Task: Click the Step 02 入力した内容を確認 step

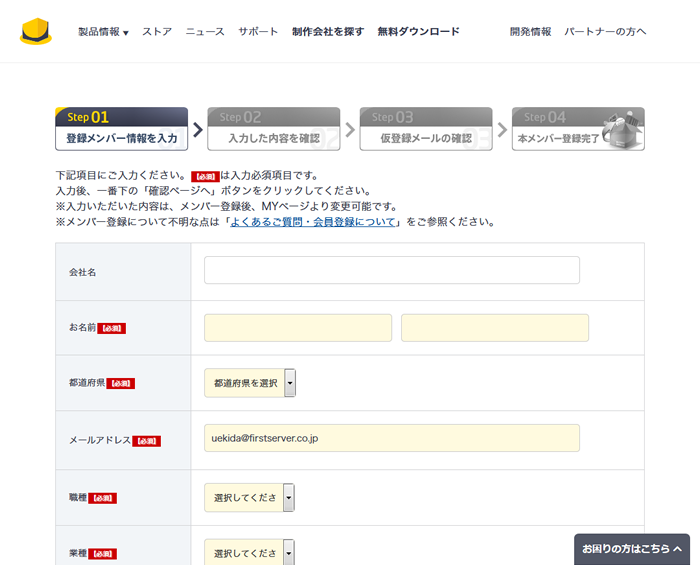Action: coord(273,129)
